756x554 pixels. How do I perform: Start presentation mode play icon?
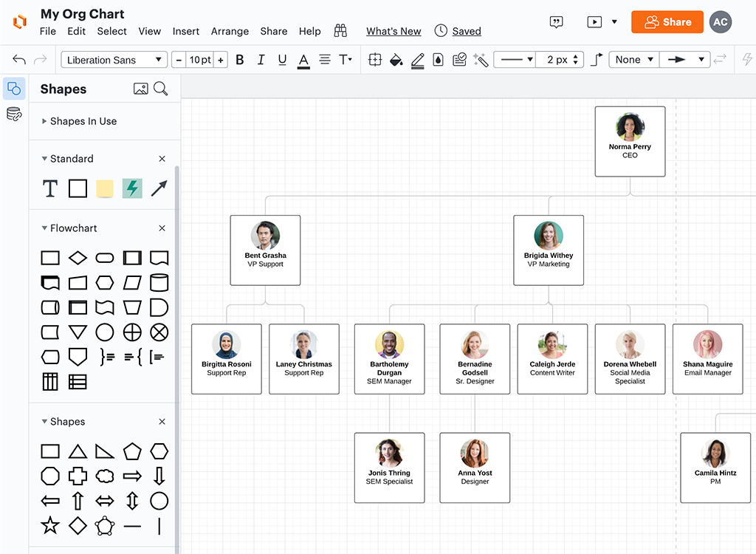[x=594, y=21]
